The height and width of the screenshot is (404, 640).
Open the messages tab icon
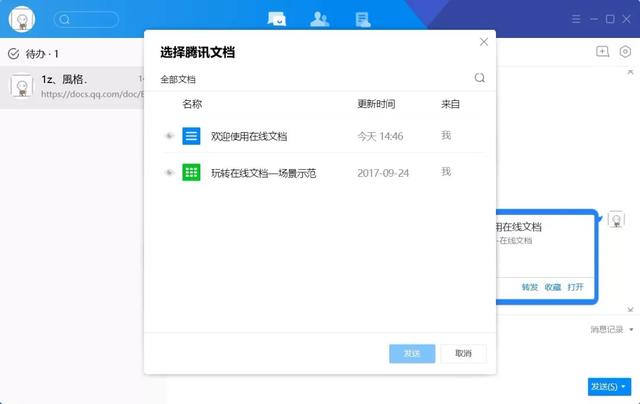pyautogui.click(x=276, y=19)
